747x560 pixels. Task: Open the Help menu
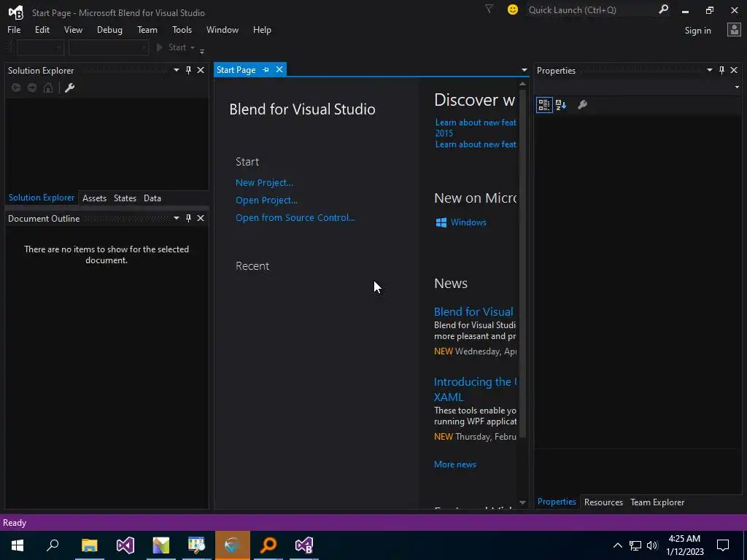tap(262, 29)
